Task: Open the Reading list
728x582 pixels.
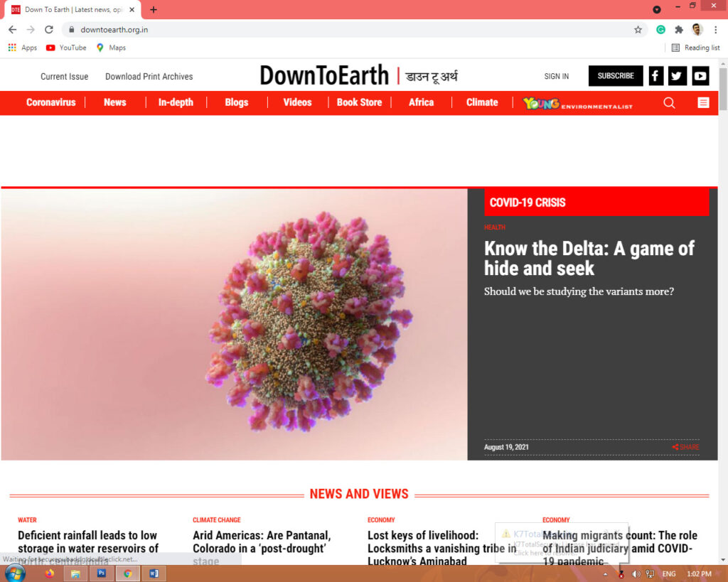Action: (695, 48)
